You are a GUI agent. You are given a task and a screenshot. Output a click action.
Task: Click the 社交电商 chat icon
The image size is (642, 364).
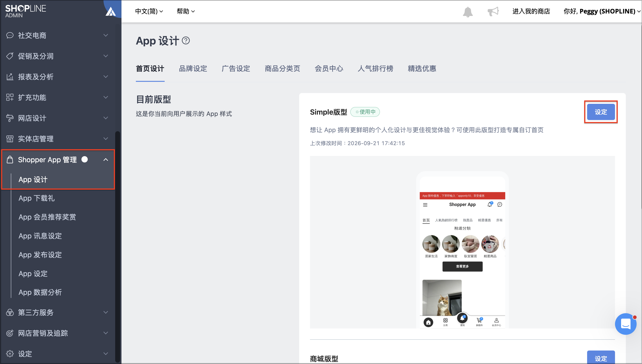pyautogui.click(x=10, y=36)
